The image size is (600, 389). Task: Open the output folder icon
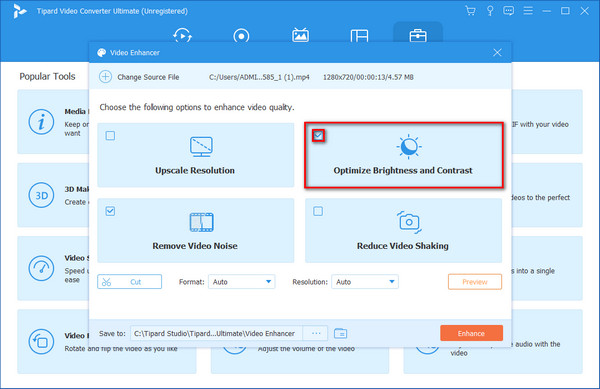click(340, 334)
